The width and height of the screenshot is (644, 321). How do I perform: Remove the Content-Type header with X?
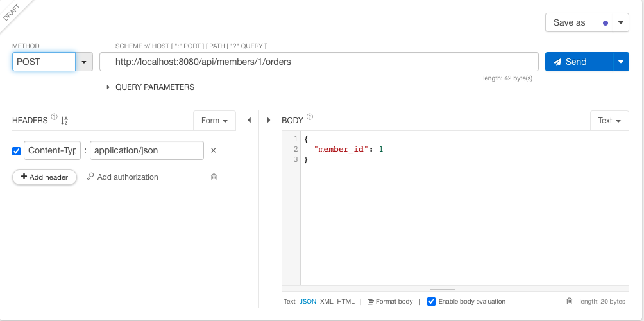coord(213,150)
